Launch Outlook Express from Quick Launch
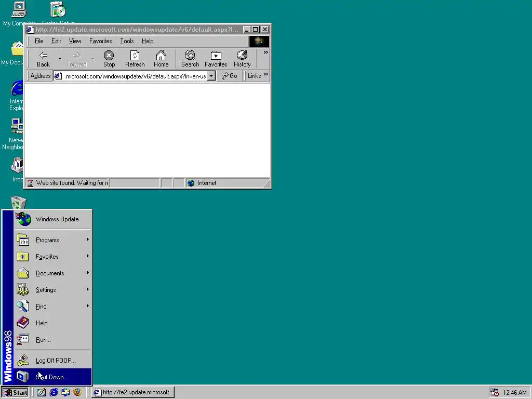The width and height of the screenshot is (532, 399). point(65,392)
